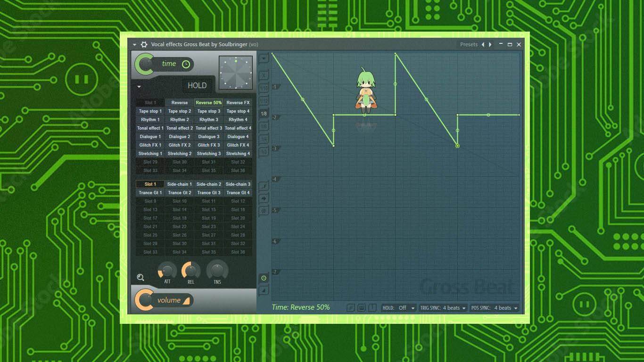Open the envelope options arrow above the snap buttons
644x362 pixels.
264,58
